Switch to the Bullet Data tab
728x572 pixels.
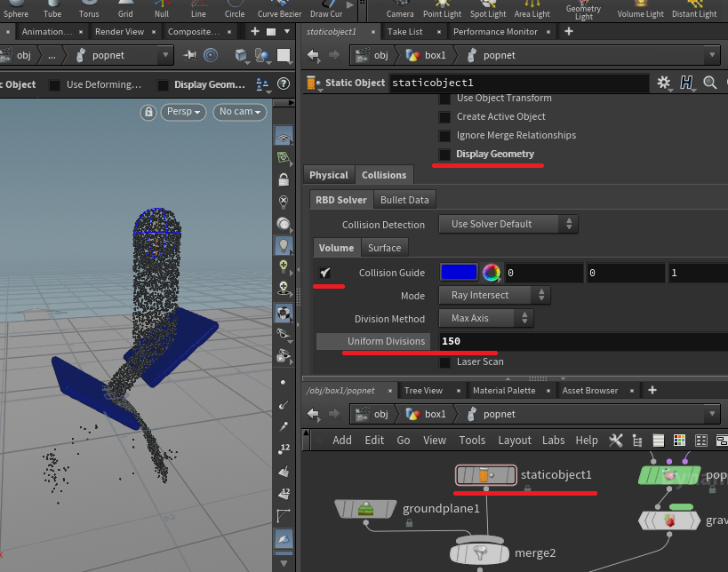click(404, 200)
